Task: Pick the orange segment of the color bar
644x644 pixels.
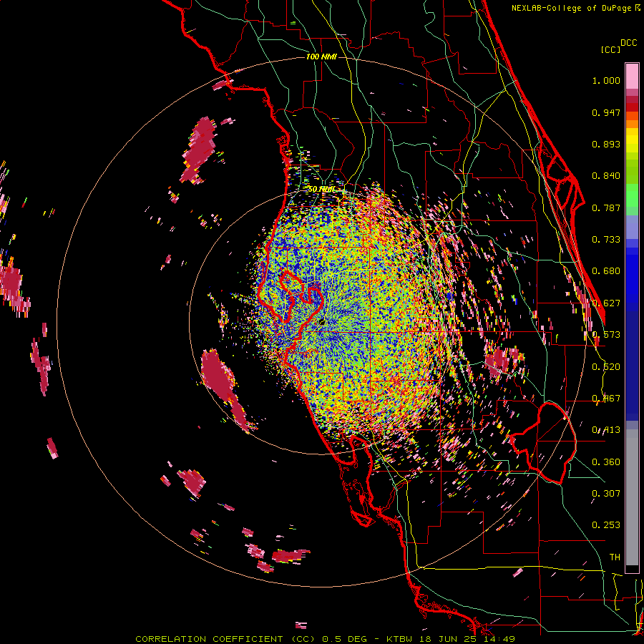Action: point(632,124)
